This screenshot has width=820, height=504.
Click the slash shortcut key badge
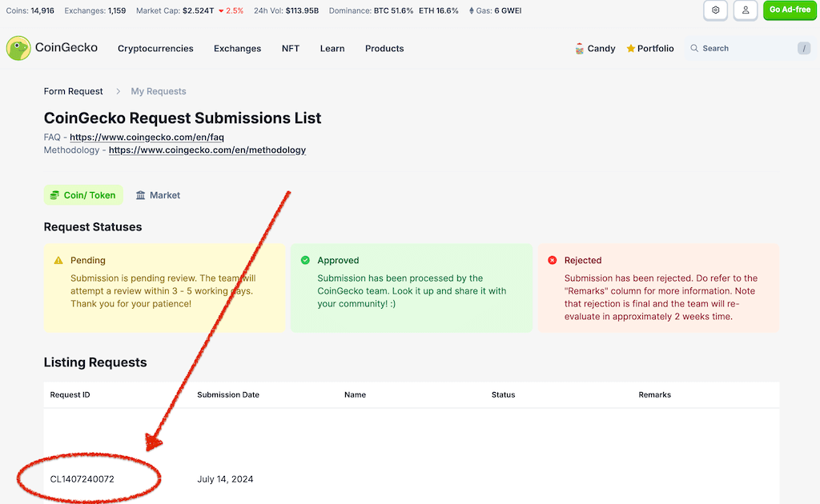[804, 49]
